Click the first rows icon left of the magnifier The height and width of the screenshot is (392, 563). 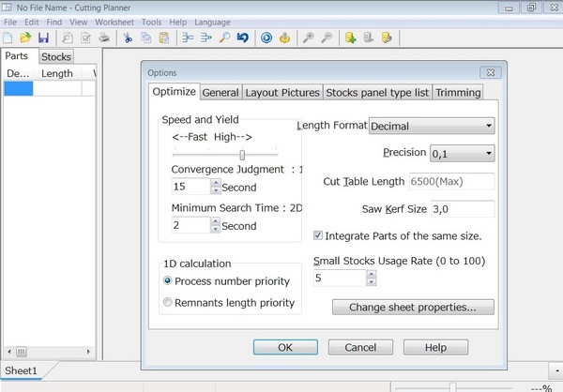point(188,38)
